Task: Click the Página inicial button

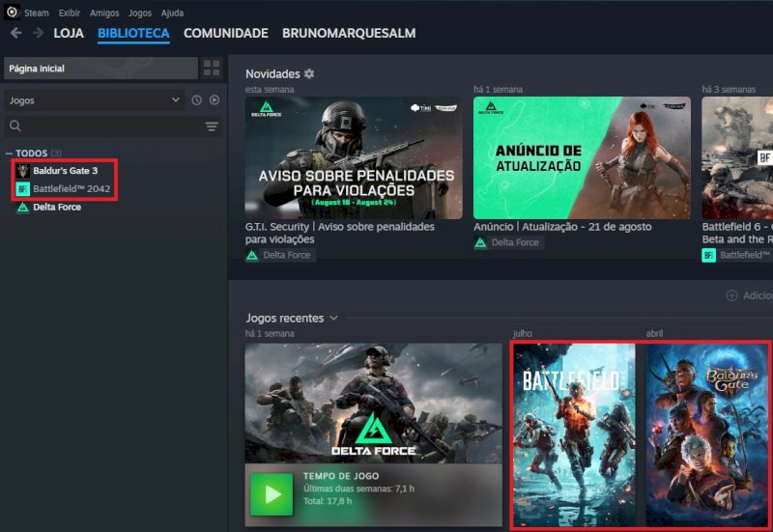Action: click(100, 69)
